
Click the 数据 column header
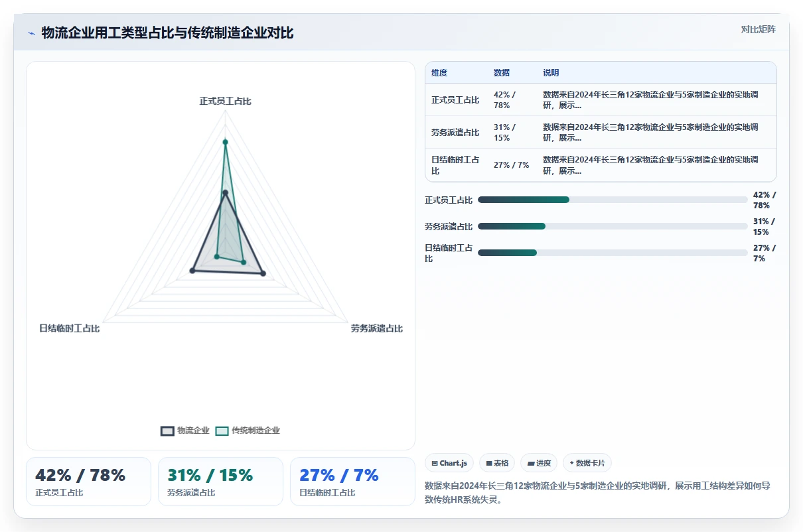coord(502,73)
